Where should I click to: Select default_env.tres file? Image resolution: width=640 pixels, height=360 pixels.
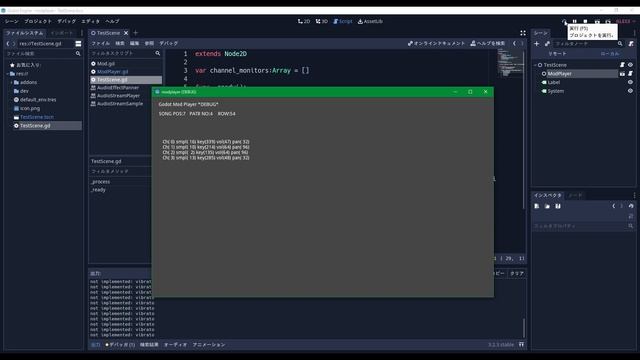pos(38,100)
